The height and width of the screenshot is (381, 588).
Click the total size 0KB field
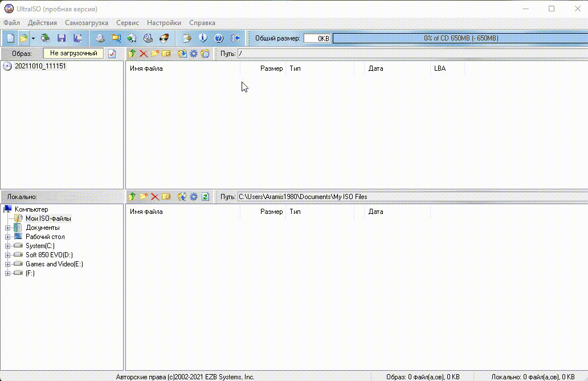pos(317,38)
